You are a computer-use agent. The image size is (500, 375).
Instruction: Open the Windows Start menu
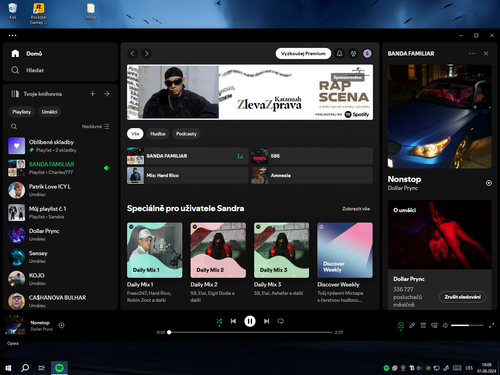coord(8,368)
